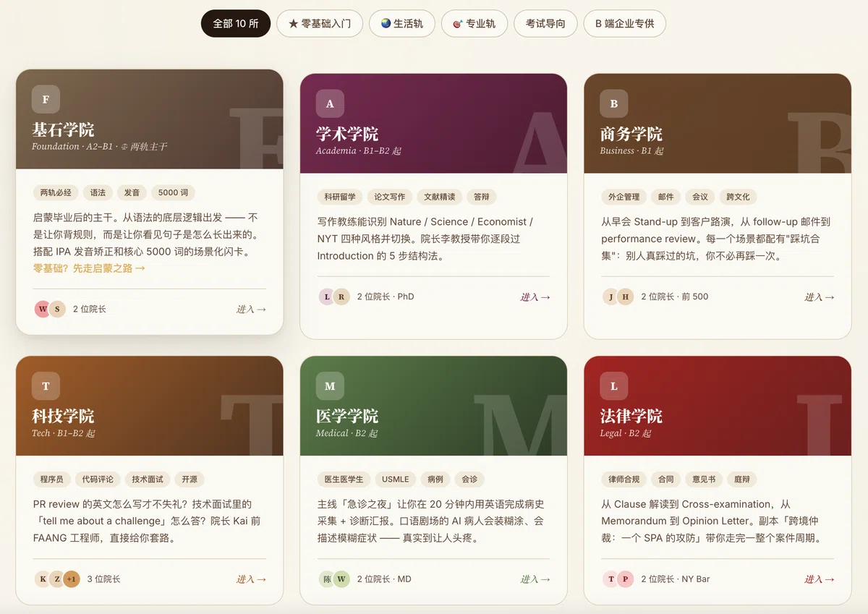Image resolution: width=868 pixels, height=614 pixels.
Task: Click the W avatar on 基石学院 card
Action: click(43, 309)
